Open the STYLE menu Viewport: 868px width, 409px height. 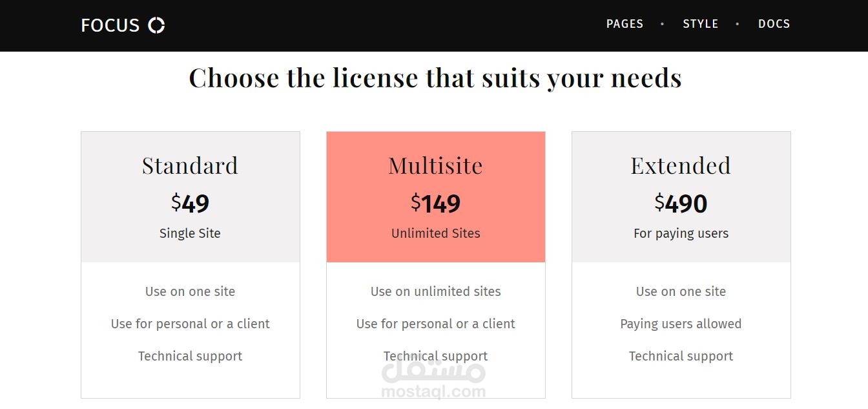[701, 24]
